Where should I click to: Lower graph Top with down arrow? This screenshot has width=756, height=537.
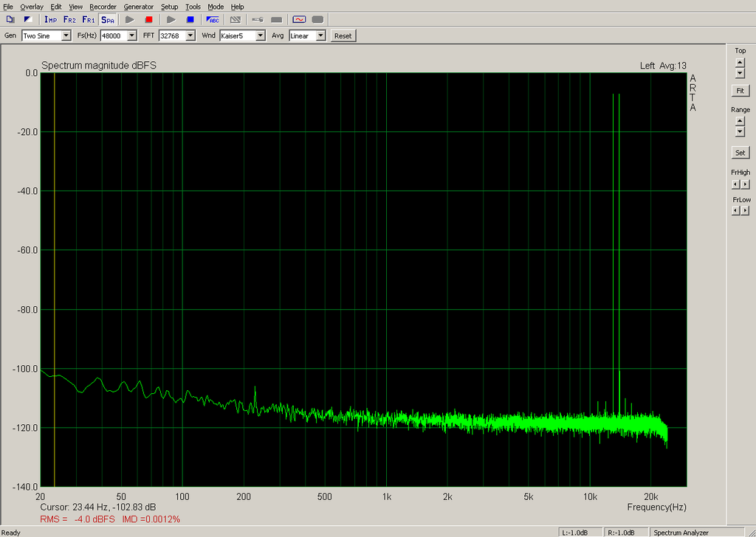[x=740, y=73]
